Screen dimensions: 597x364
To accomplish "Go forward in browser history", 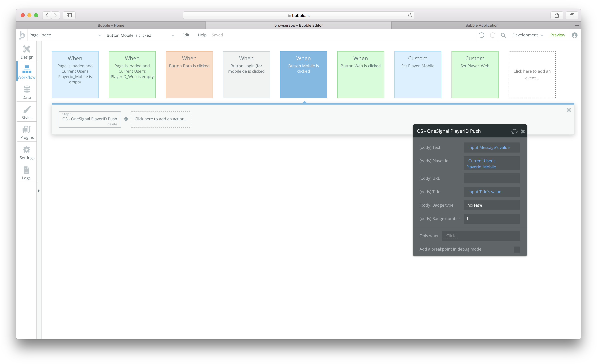I will click(55, 15).
